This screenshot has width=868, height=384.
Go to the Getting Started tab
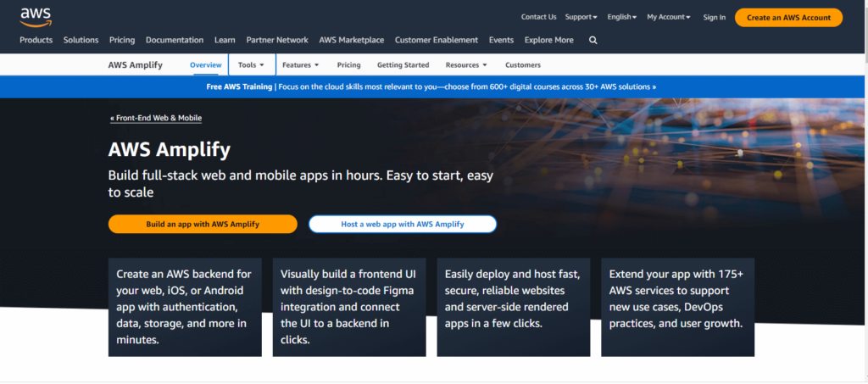point(403,64)
